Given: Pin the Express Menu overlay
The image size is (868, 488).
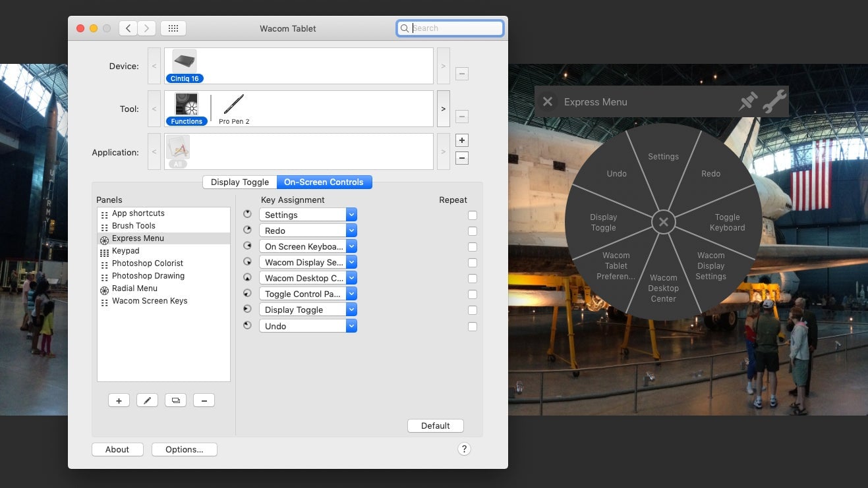Looking at the screenshot, I should 748,101.
